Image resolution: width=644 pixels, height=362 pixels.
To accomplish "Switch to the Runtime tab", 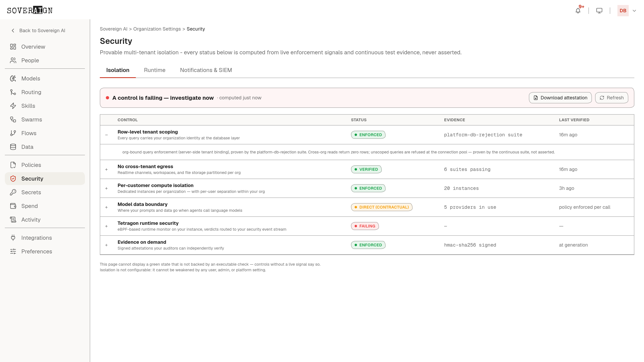I will [155, 70].
